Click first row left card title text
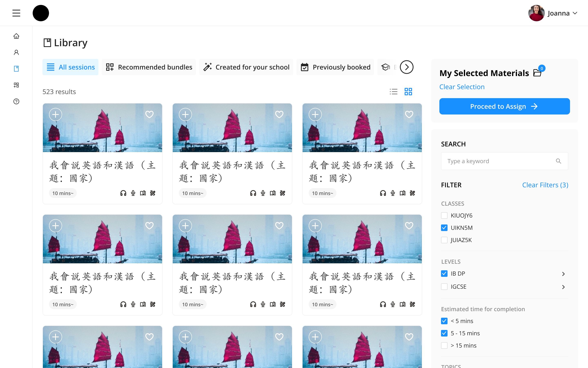The height and width of the screenshot is (368, 588). [x=102, y=172]
